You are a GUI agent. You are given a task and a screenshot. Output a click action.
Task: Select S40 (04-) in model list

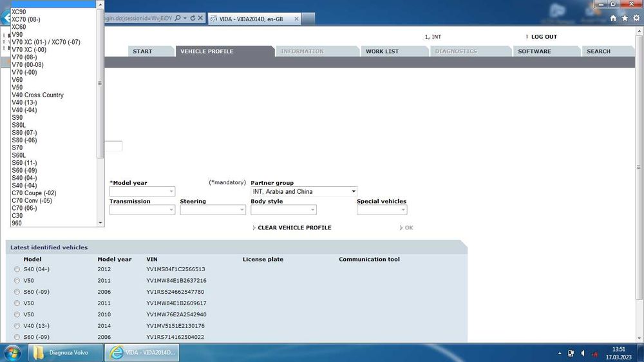53,178
